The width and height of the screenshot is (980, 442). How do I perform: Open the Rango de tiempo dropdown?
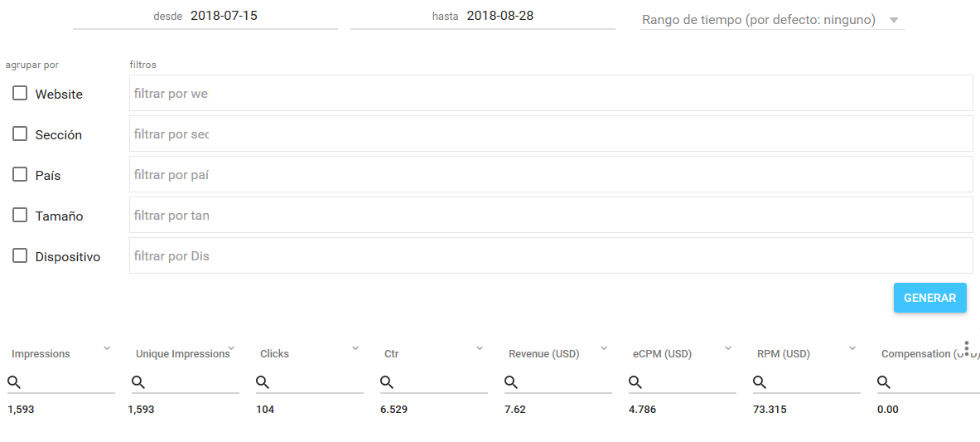pyautogui.click(x=772, y=20)
